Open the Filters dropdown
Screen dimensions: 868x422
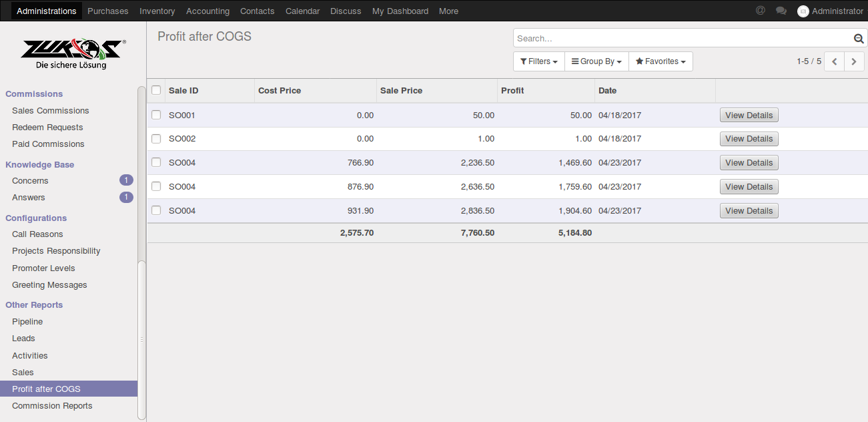539,61
